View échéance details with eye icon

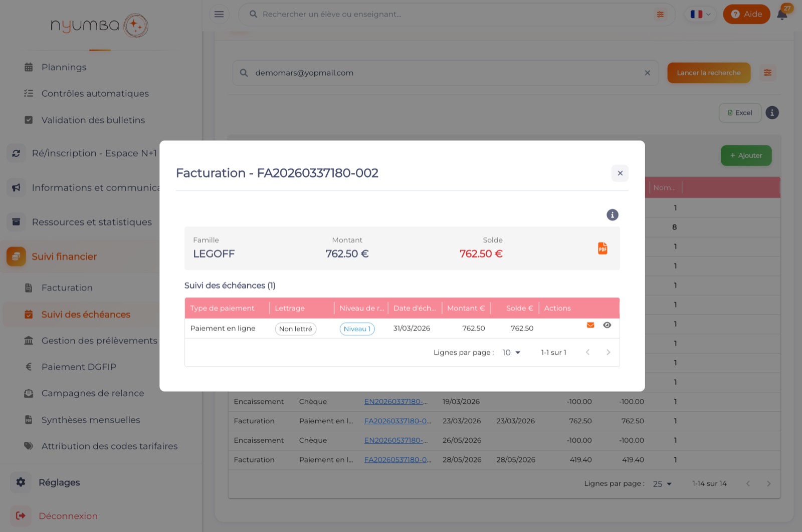607,325
